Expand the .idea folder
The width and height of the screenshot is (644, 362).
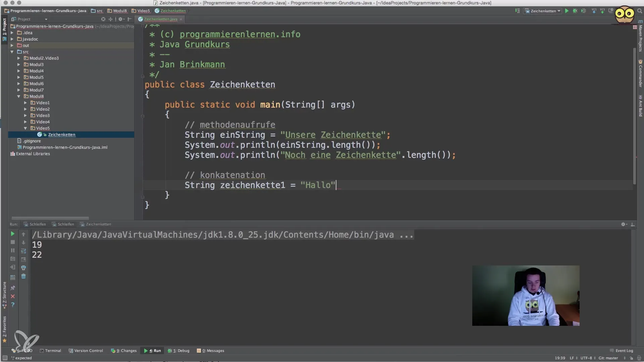coord(12,33)
